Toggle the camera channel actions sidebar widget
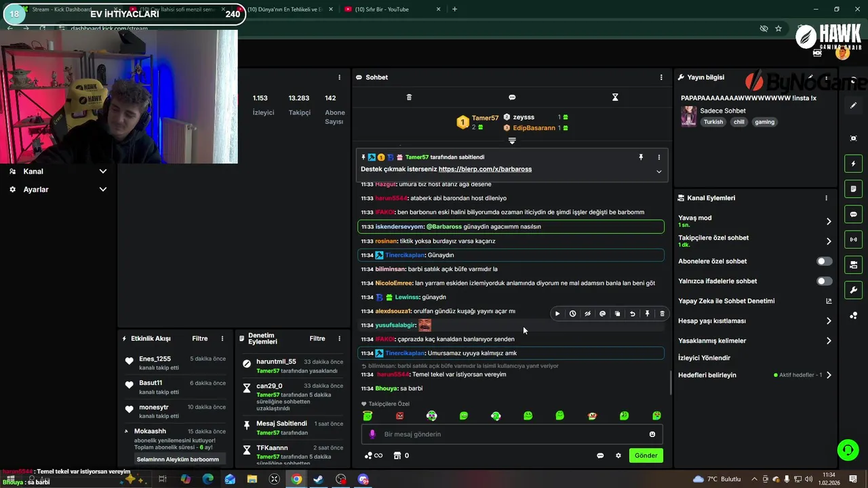The height and width of the screenshot is (488, 868). pos(854,264)
